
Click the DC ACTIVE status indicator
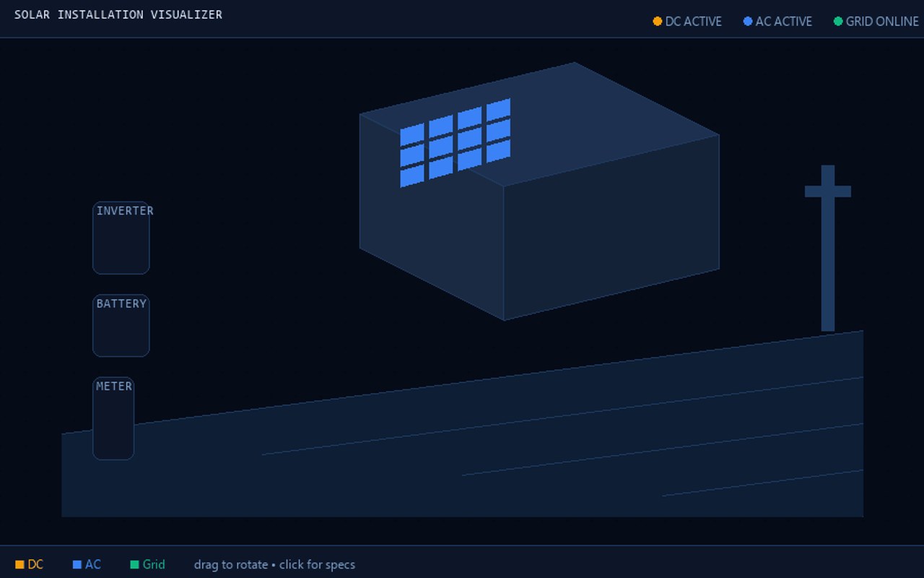[x=687, y=22]
